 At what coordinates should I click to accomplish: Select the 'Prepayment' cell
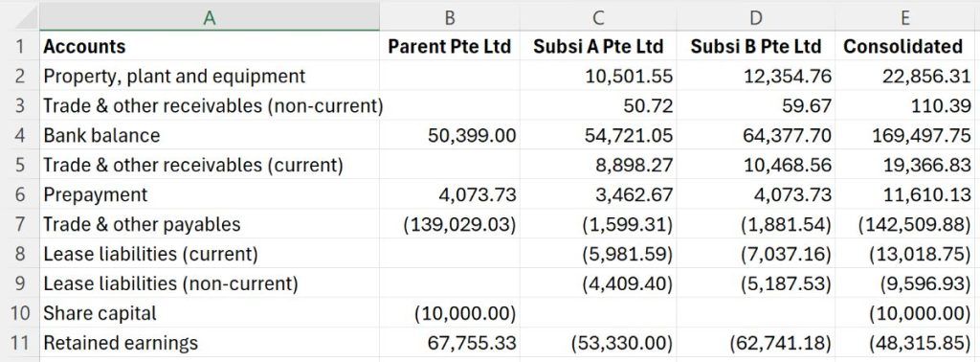[210, 194]
